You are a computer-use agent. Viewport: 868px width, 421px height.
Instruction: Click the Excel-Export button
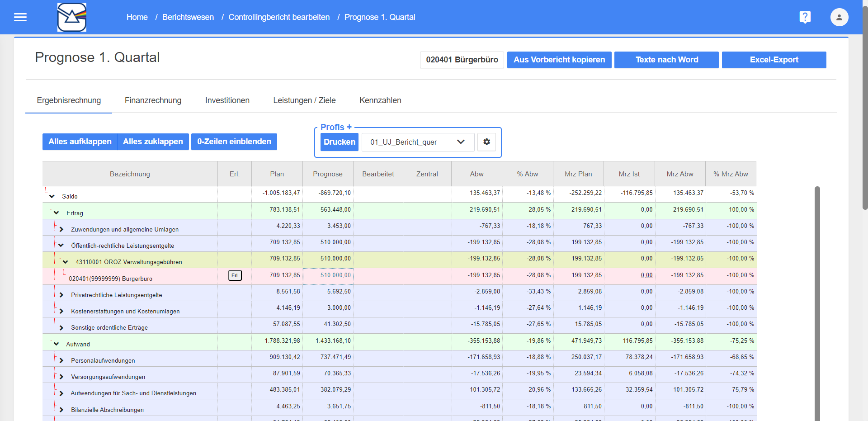pos(774,60)
